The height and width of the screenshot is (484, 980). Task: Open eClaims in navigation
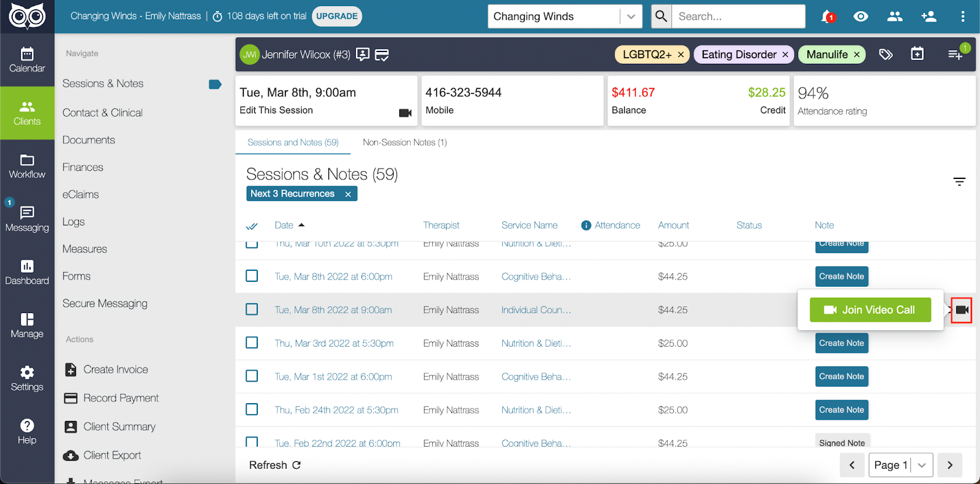81,194
